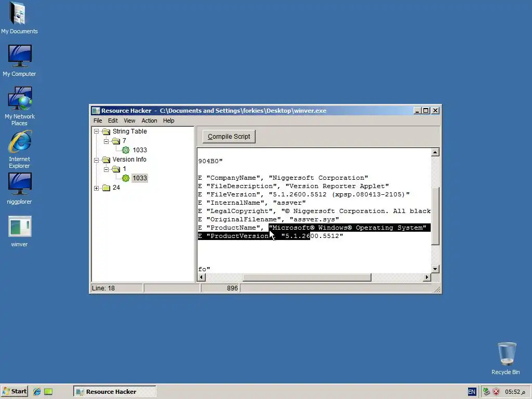Click the window resize grip in status bar
532x399 pixels.
[x=437, y=289]
